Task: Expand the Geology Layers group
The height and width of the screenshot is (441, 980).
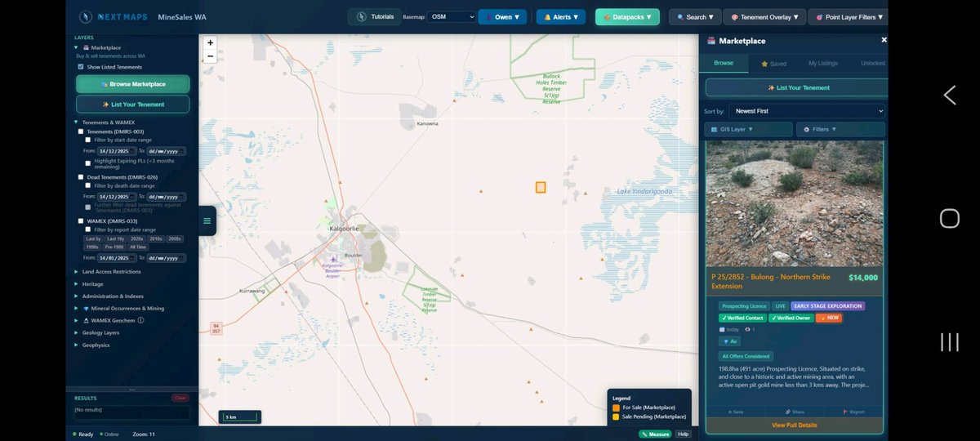Action: tap(100, 333)
